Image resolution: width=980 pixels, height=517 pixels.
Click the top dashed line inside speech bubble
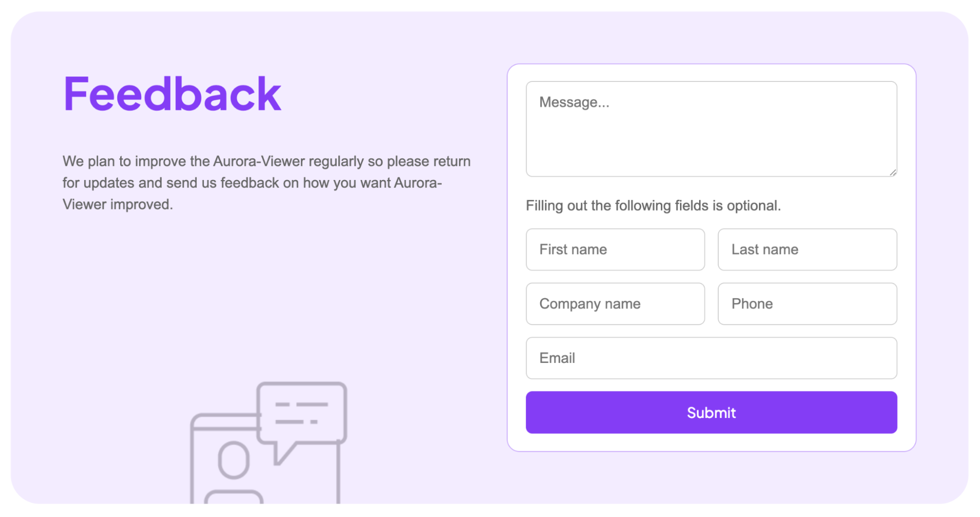302,405
